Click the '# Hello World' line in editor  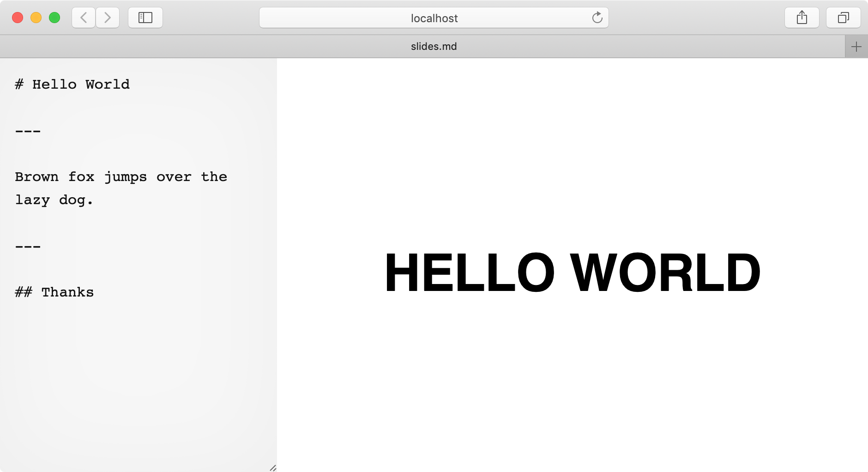click(72, 85)
